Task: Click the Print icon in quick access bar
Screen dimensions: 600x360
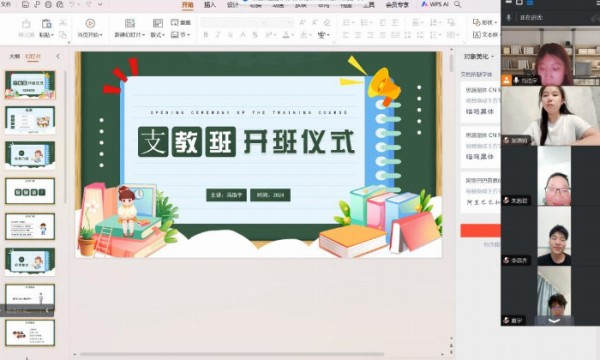Action: tap(48, 5)
